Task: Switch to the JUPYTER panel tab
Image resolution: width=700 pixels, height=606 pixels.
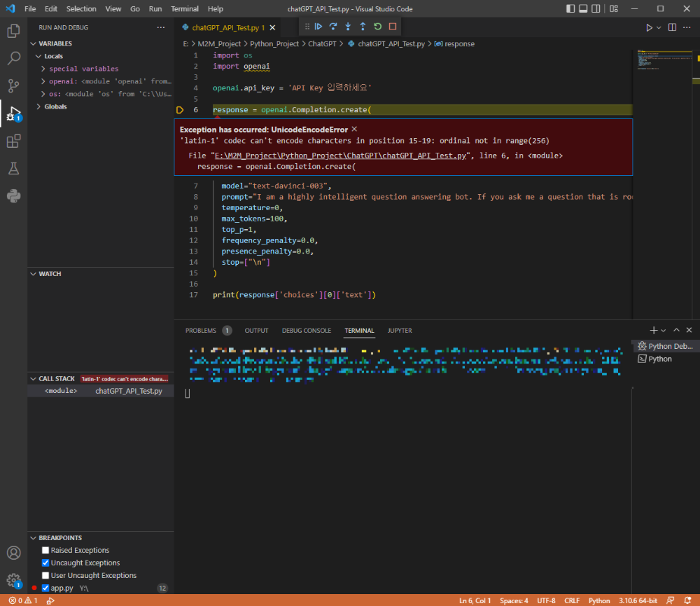Action: (400, 330)
